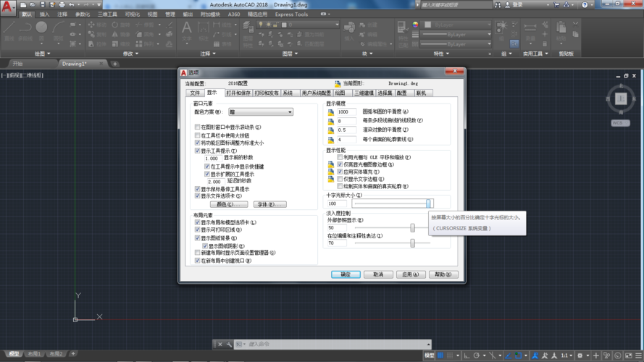The width and height of the screenshot is (644, 362).
Task: Toggle '应用实体填充' checkbox
Action: pyautogui.click(x=340, y=172)
